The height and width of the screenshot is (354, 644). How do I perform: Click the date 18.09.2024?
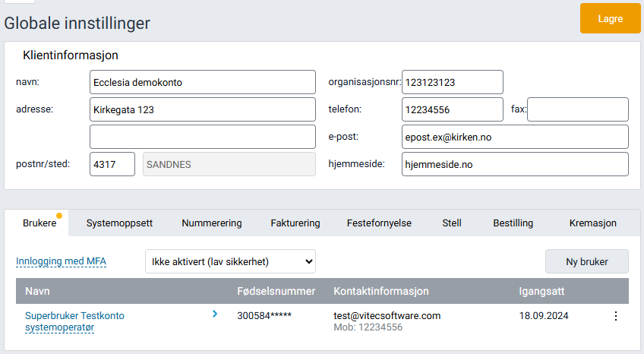pyautogui.click(x=544, y=315)
